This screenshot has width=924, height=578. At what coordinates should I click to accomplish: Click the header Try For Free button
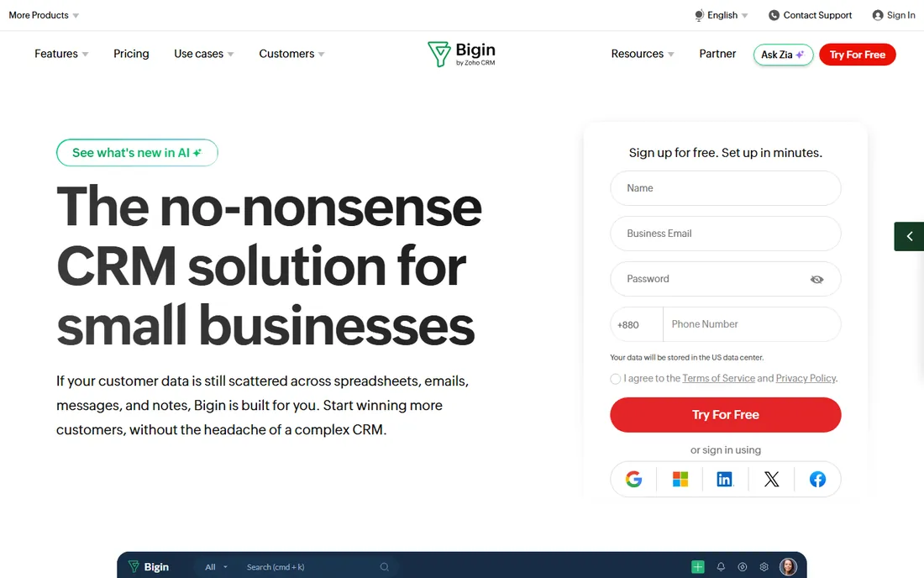pos(858,55)
